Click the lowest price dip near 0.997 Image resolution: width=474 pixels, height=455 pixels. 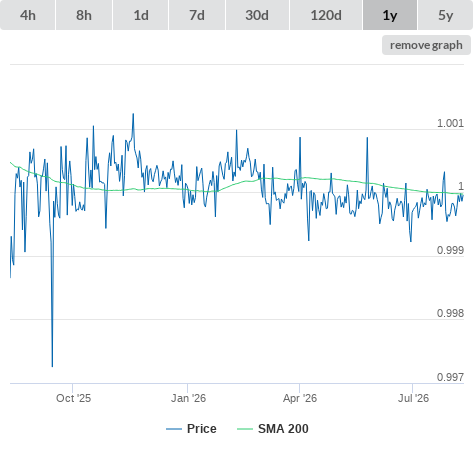pyautogui.click(x=52, y=366)
